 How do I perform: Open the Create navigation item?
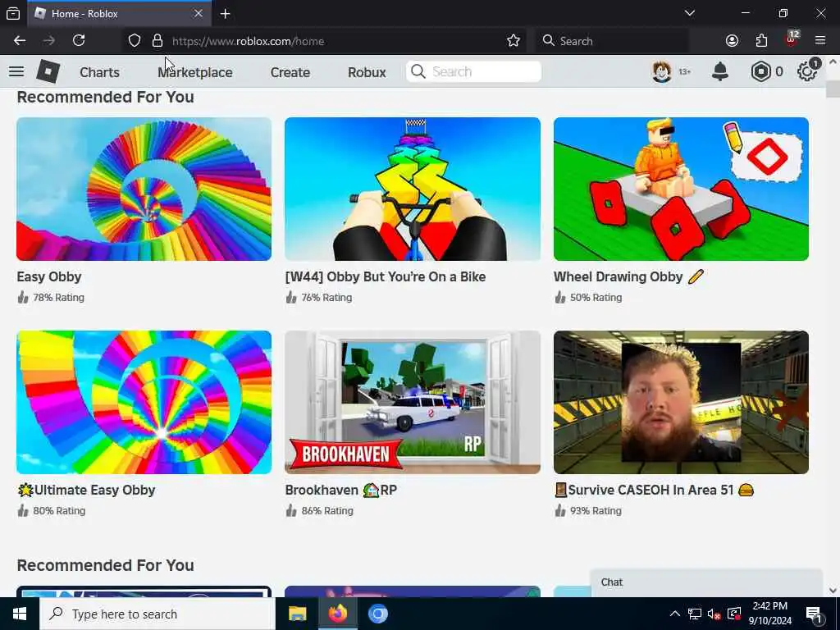(x=290, y=72)
